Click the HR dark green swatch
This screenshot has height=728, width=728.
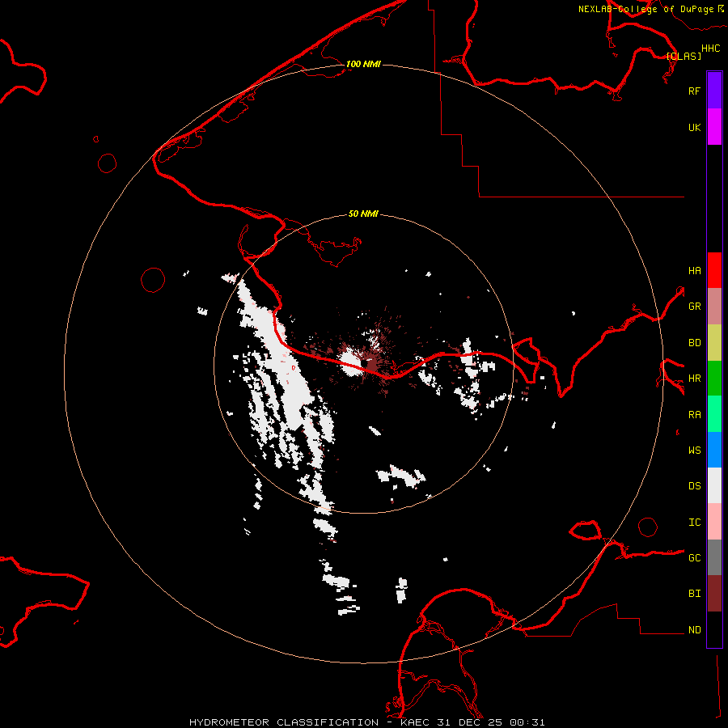click(714, 379)
